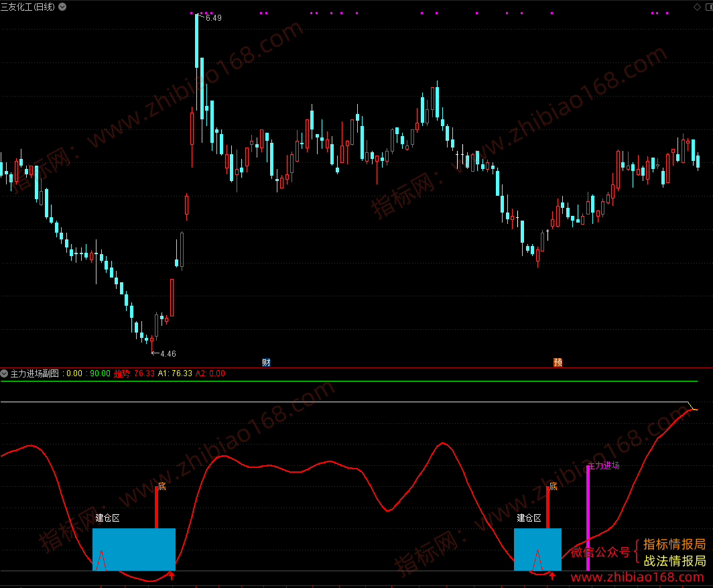Click the 趋势: 76.33 readout
The image size is (713, 588).
click(x=134, y=373)
